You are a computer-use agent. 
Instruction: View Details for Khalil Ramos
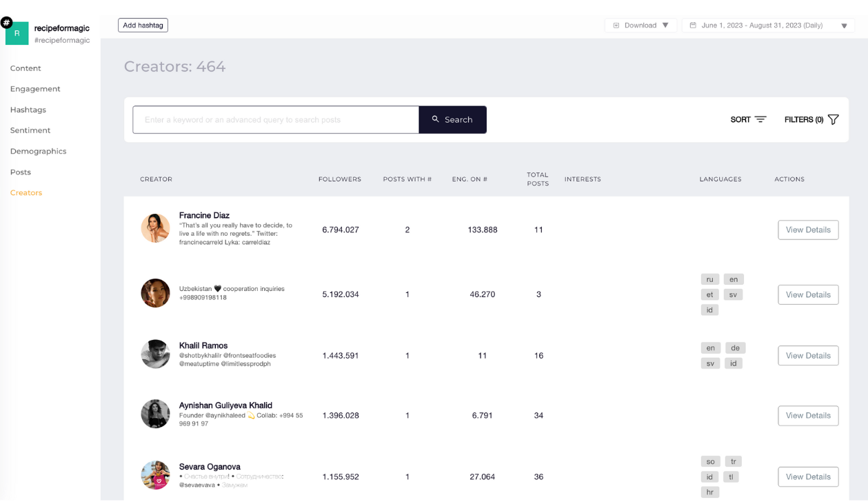click(808, 355)
